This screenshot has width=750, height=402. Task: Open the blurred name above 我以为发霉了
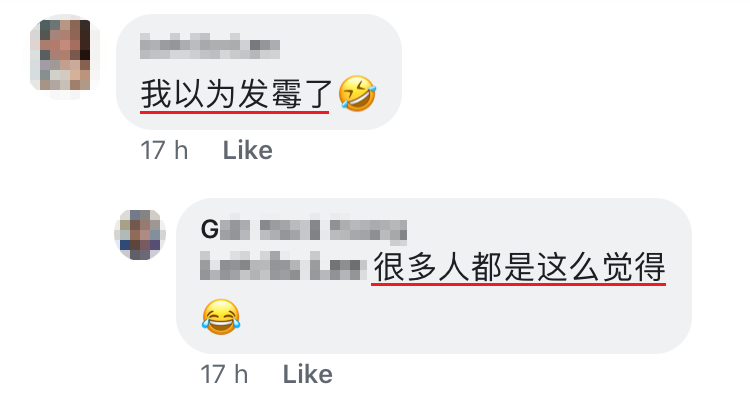210,46
